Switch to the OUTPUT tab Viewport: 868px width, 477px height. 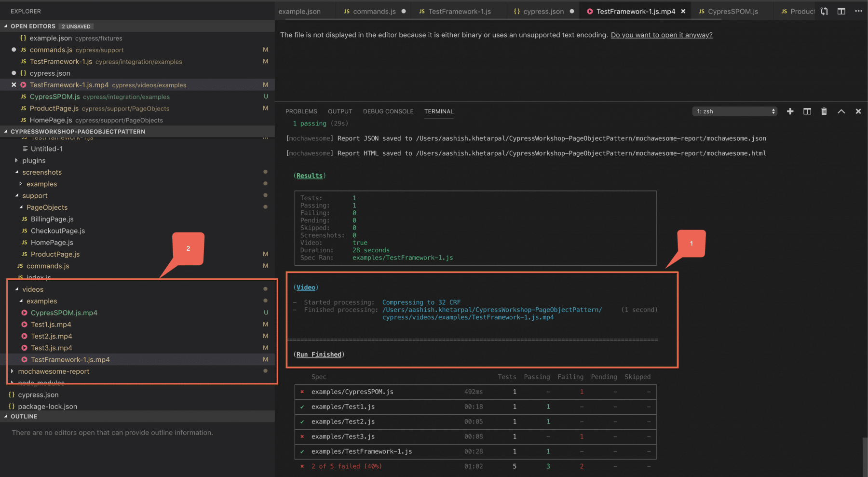(x=340, y=111)
